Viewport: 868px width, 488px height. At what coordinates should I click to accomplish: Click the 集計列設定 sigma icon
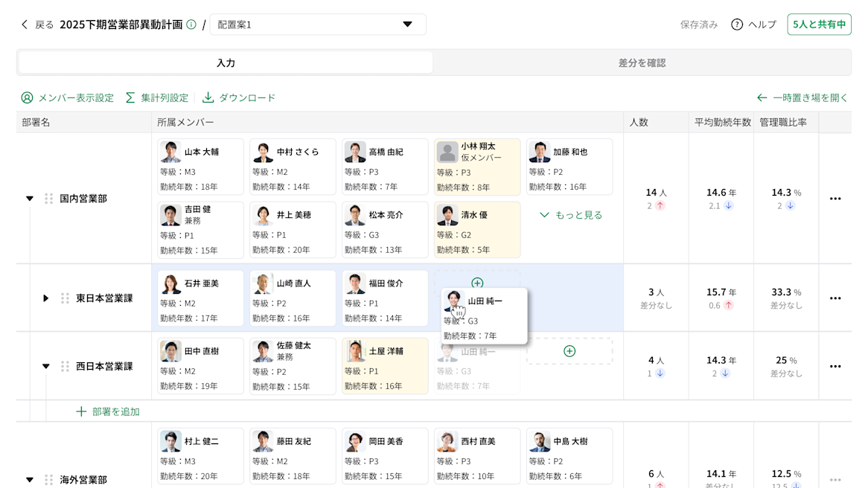point(129,97)
